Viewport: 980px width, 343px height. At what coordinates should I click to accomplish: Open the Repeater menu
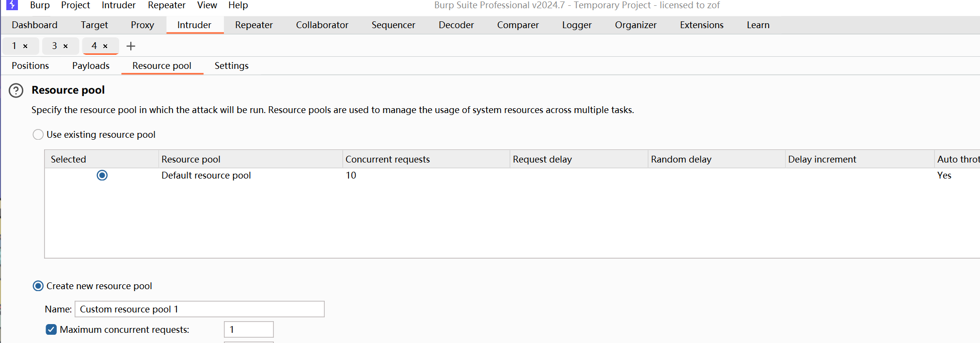167,5
